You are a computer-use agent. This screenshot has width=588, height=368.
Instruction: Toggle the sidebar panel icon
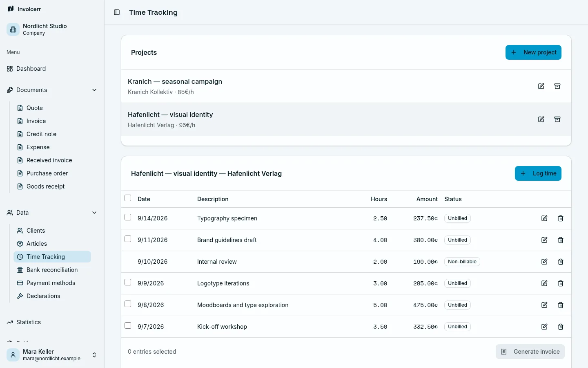(117, 12)
